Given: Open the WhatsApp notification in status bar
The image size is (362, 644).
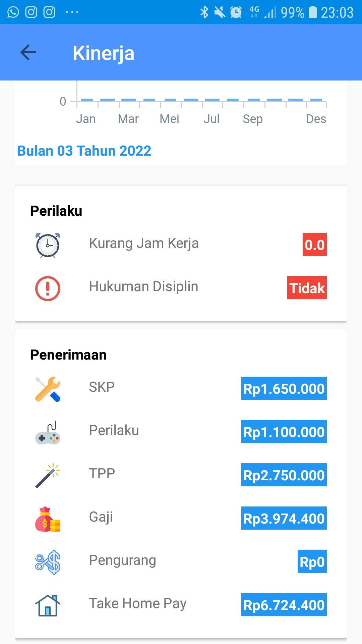Looking at the screenshot, I should pyautogui.click(x=13, y=12).
